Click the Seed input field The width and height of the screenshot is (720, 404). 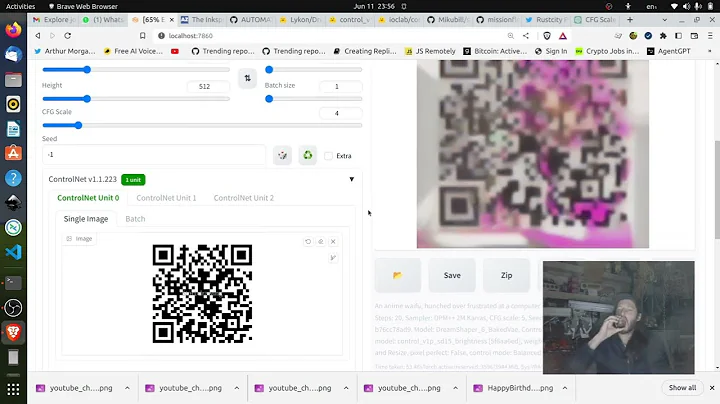coord(154,155)
